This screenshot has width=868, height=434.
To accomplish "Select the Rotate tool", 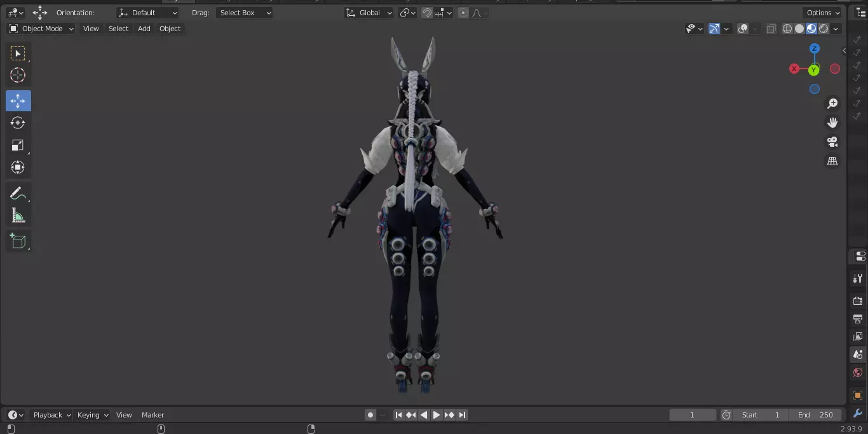I will pyautogui.click(x=18, y=123).
